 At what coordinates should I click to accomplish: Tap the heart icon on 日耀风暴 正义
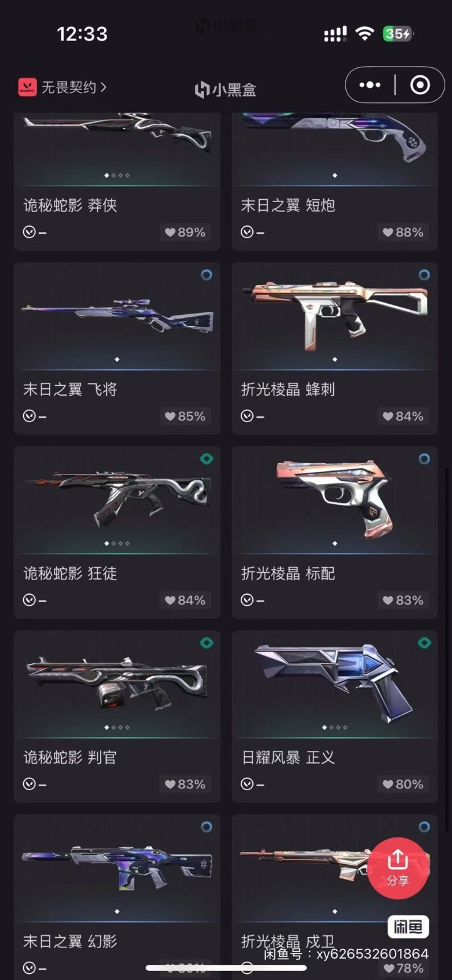tap(388, 784)
